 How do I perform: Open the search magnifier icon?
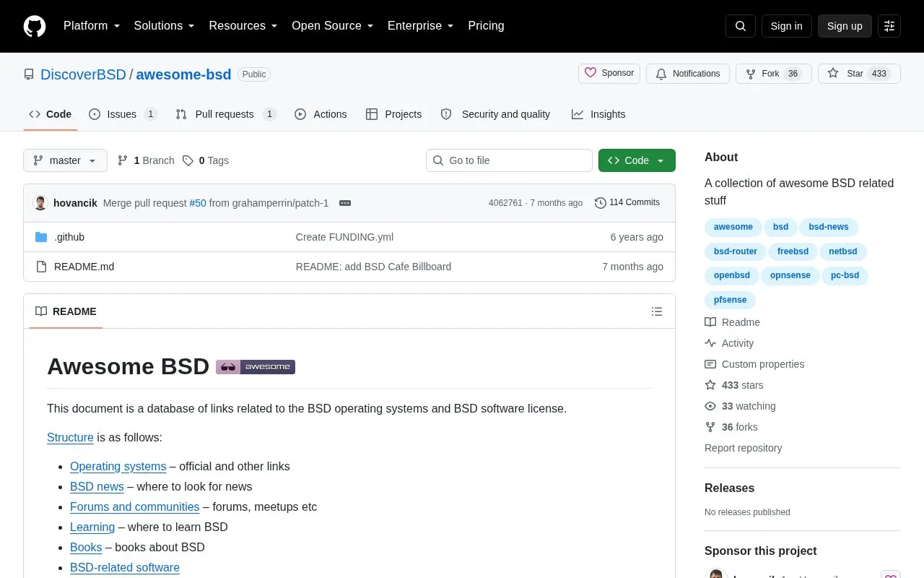741,26
